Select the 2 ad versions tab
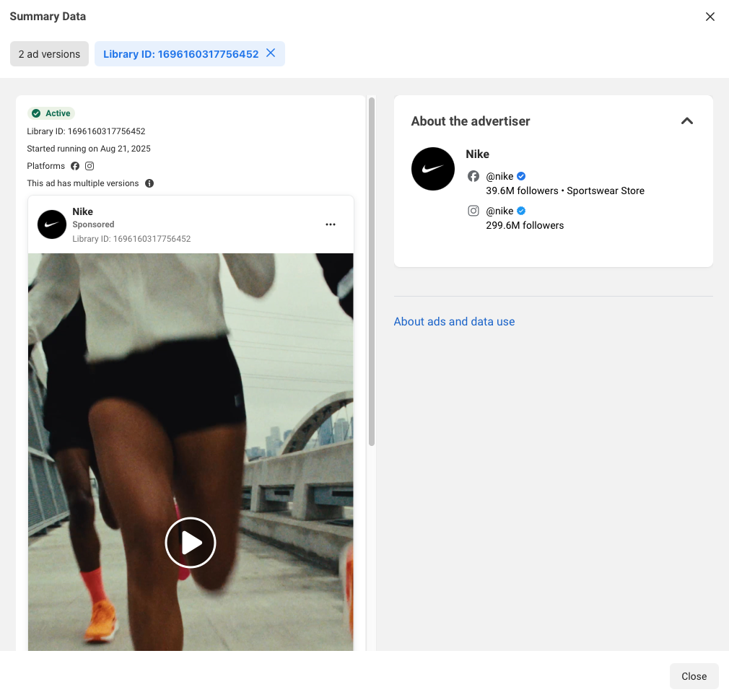 pos(49,54)
